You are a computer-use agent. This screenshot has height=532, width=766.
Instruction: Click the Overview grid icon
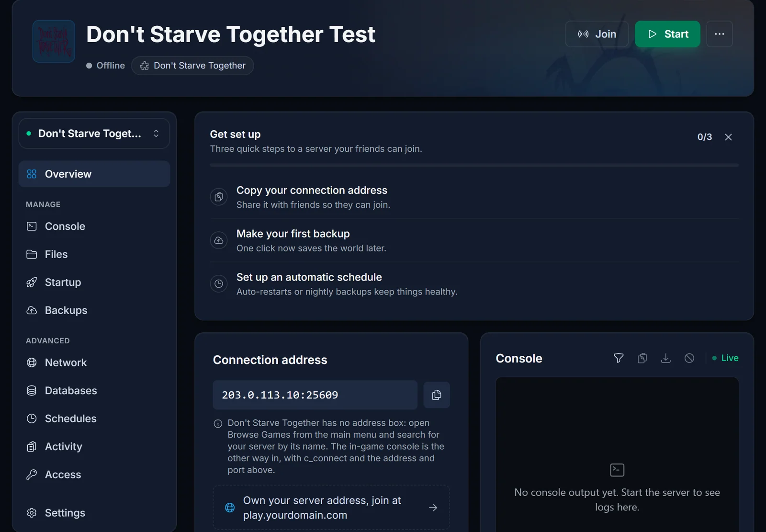coord(32,174)
